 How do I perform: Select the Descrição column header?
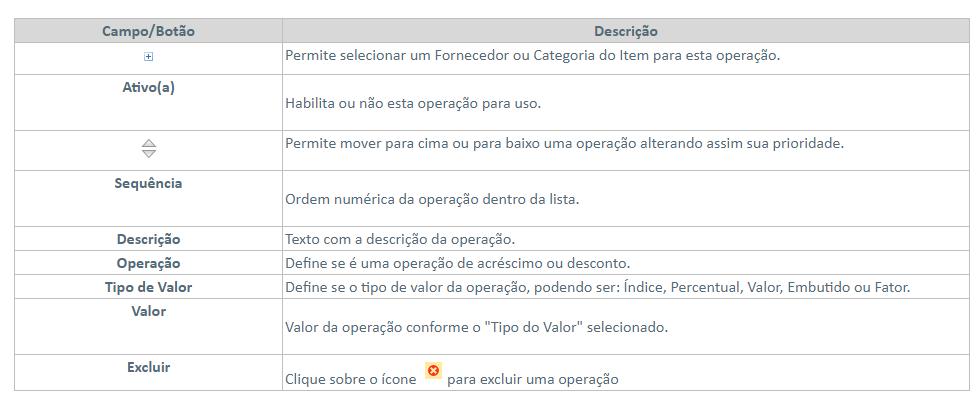click(626, 31)
